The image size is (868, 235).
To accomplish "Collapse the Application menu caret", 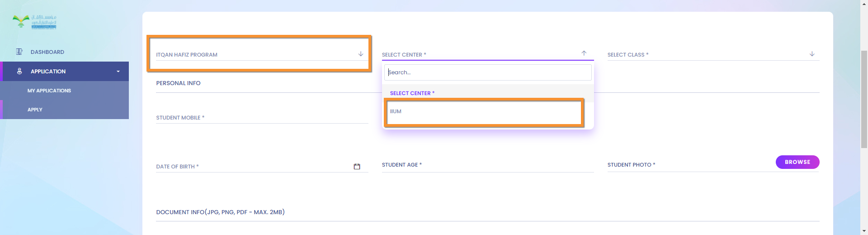I will (x=118, y=72).
